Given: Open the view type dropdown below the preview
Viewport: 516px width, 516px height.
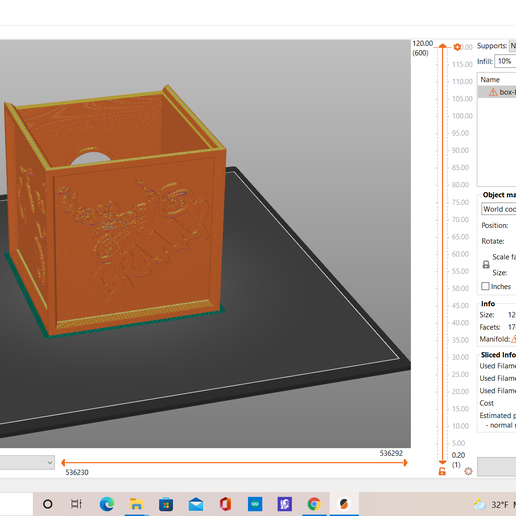Looking at the screenshot, I should tap(27, 463).
